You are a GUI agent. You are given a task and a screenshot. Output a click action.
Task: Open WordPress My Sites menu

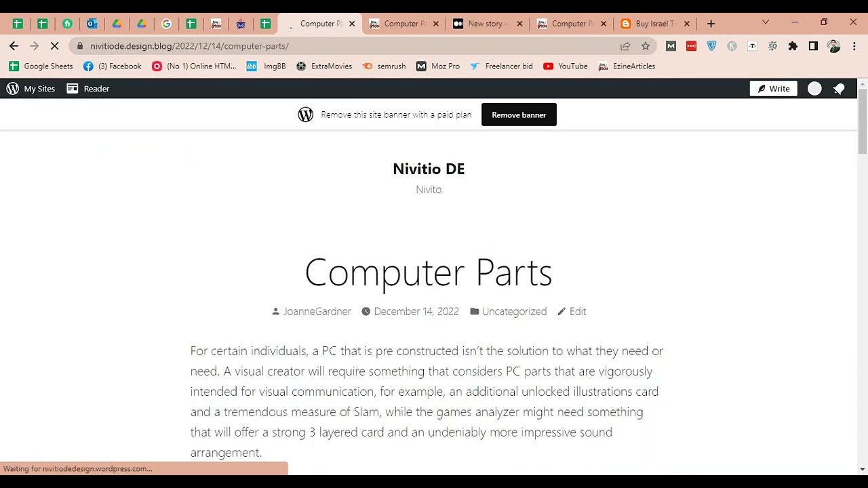[x=31, y=89]
